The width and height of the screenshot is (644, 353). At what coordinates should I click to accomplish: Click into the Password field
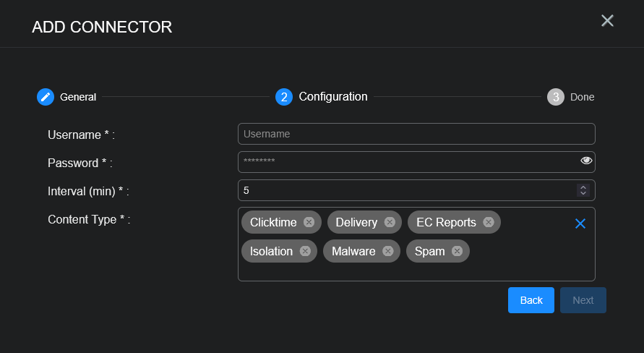coord(405,162)
